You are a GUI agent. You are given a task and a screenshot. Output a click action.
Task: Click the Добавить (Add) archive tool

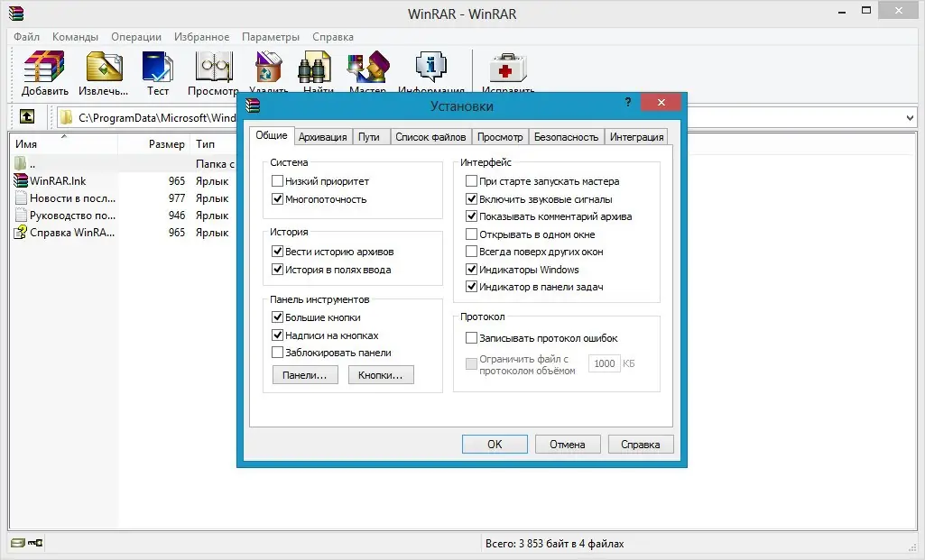click(x=42, y=72)
